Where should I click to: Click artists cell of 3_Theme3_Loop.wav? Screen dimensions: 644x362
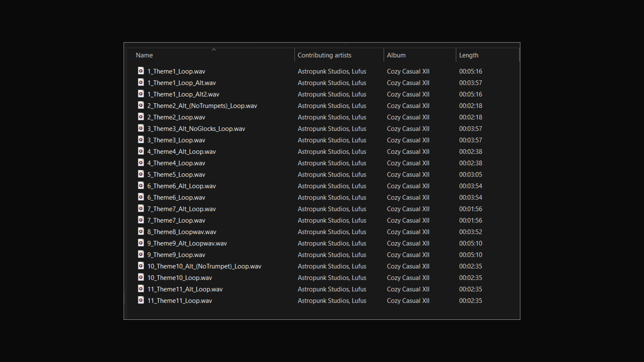pos(332,140)
